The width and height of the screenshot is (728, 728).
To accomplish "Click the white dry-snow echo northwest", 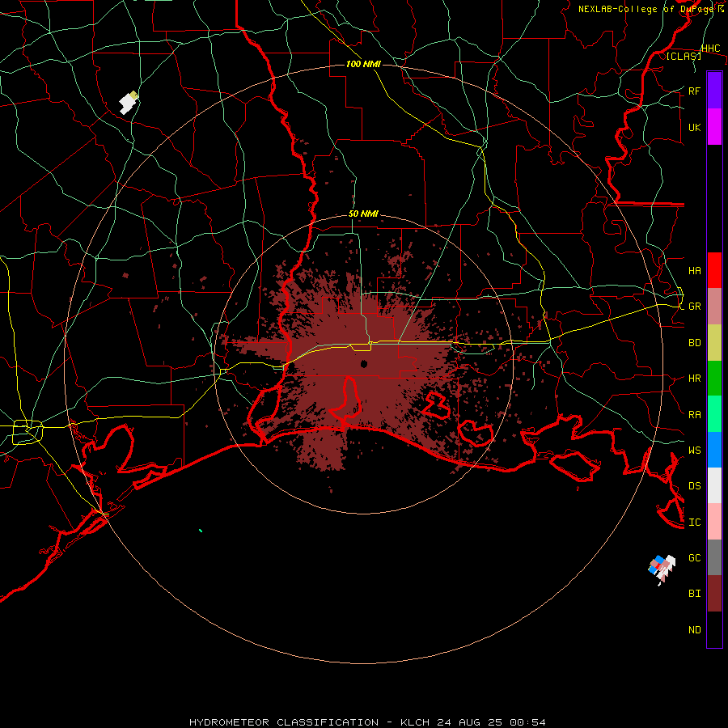I will [128, 103].
